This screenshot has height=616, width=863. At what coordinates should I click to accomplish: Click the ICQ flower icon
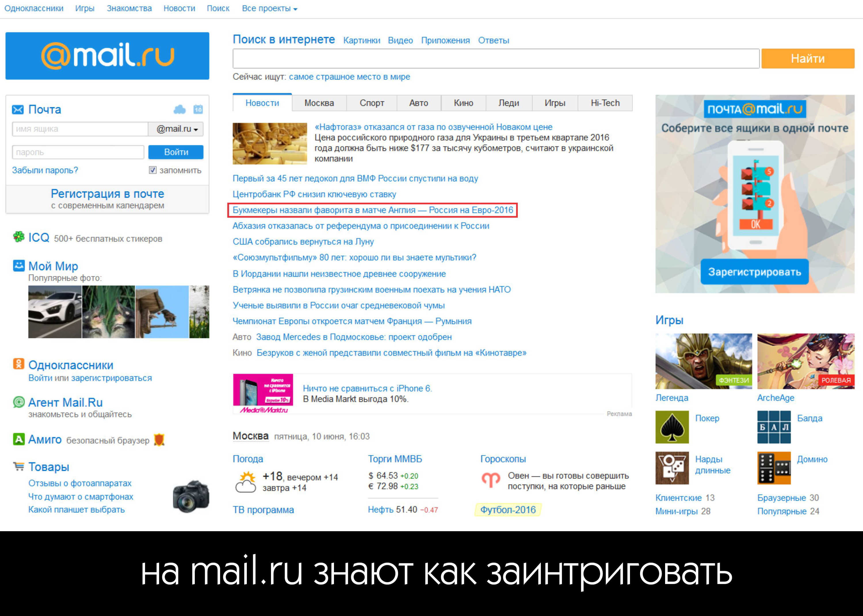(x=19, y=237)
